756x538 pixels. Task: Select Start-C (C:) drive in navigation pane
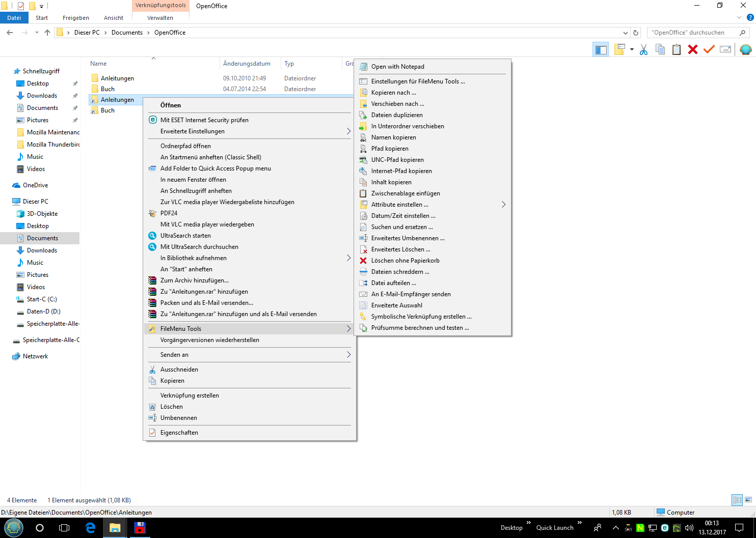pyautogui.click(x=42, y=299)
